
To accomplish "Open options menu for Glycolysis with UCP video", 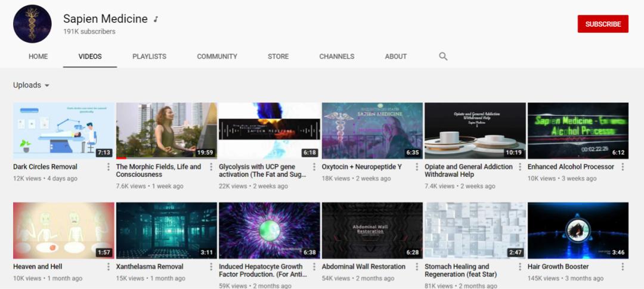I will (314, 167).
